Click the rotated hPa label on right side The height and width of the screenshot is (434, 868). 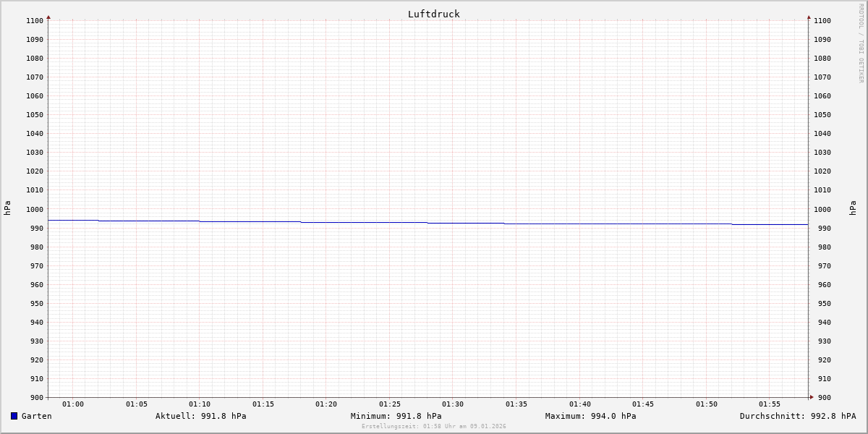(x=853, y=208)
